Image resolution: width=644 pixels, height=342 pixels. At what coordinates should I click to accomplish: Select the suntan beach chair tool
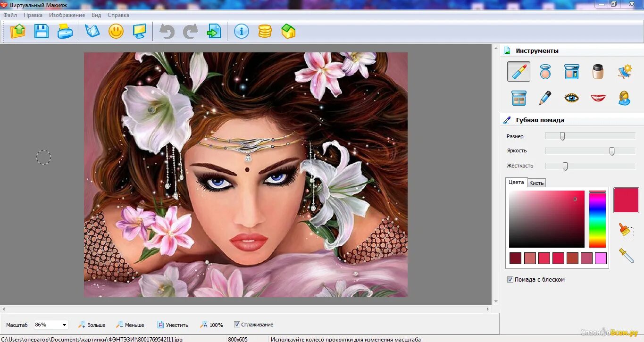coord(625,72)
